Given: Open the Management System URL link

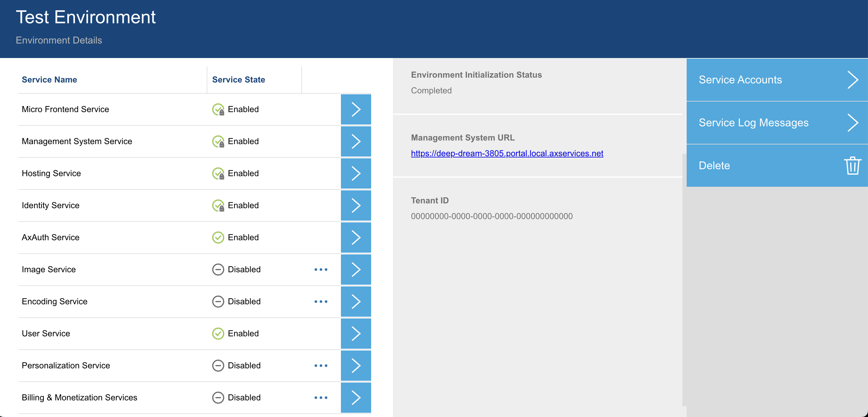Looking at the screenshot, I should (x=507, y=153).
